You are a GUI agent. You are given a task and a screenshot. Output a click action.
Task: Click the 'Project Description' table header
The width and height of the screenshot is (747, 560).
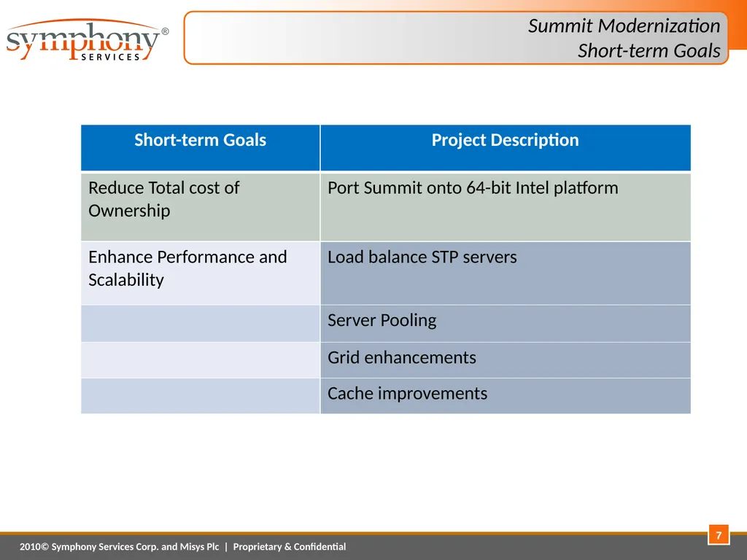pos(506,147)
